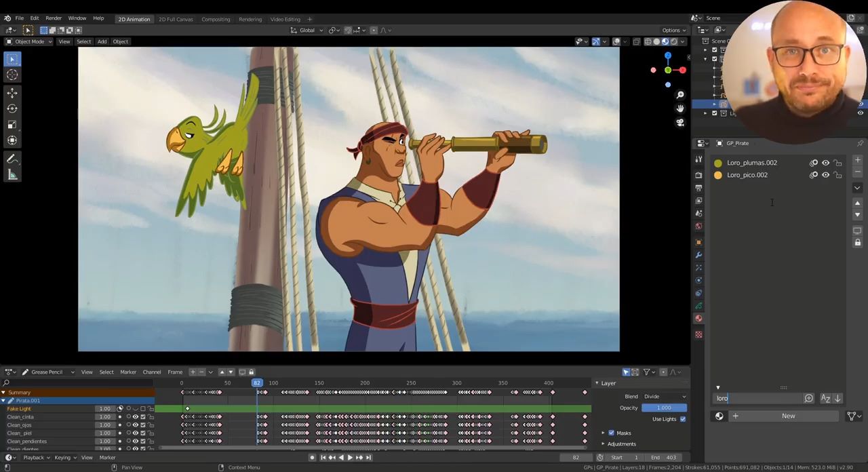The height and width of the screenshot is (472, 868).
Task: Switch to the Video Editing workspace tab
Action: pos(285,19)
